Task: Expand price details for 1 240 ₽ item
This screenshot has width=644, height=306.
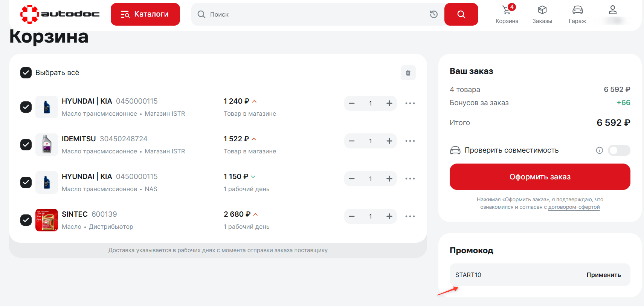Action: coord(254,101)
